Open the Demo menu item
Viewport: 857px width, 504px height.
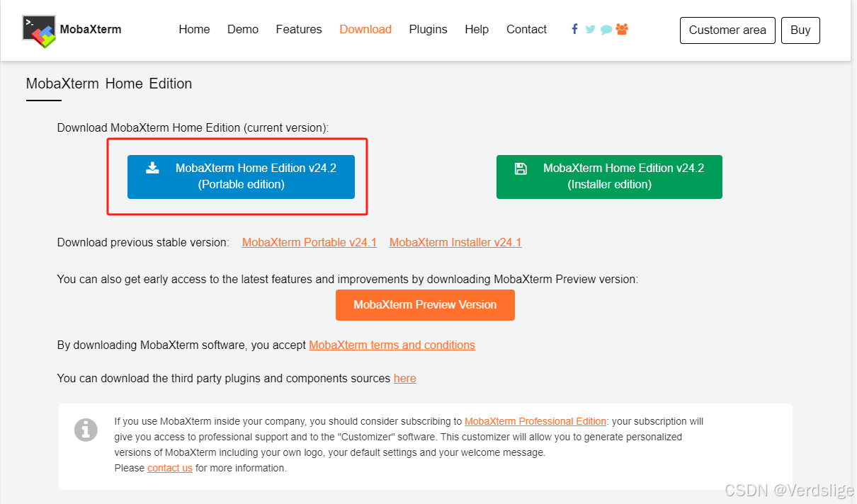pos(243,30)
